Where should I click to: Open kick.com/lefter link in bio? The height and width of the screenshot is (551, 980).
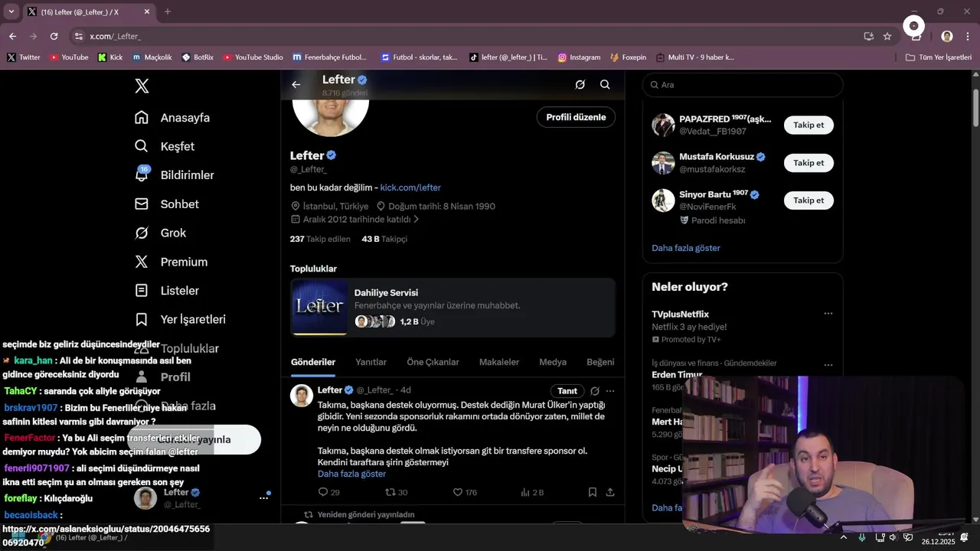(410, 187)
